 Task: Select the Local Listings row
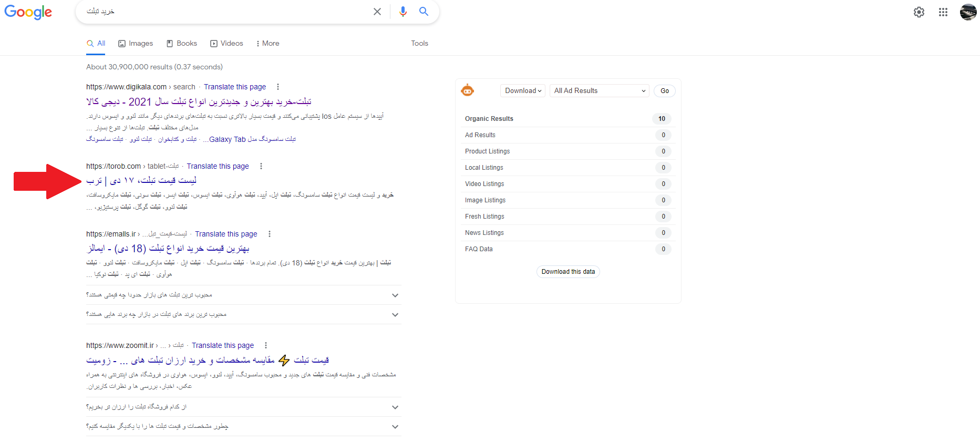pos(568,168)
